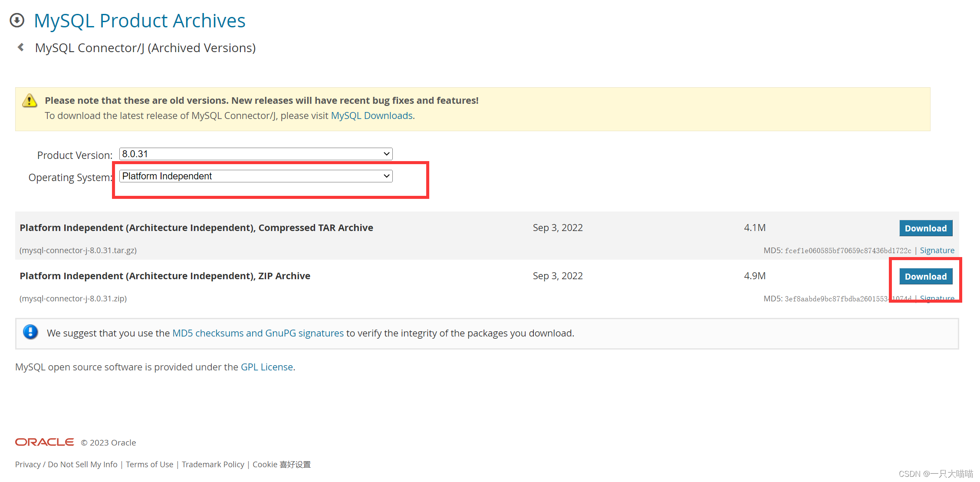Download the ZIP Archive package
This screenshot has height=482, width=980.
(925, 277)
